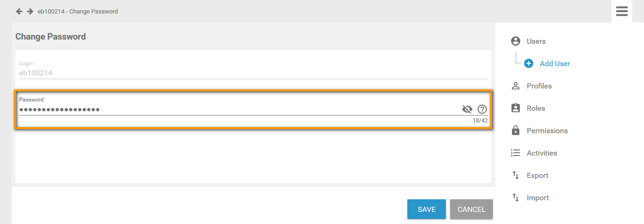
Task: Click the Roles badge icon
Action: [515, 108]
